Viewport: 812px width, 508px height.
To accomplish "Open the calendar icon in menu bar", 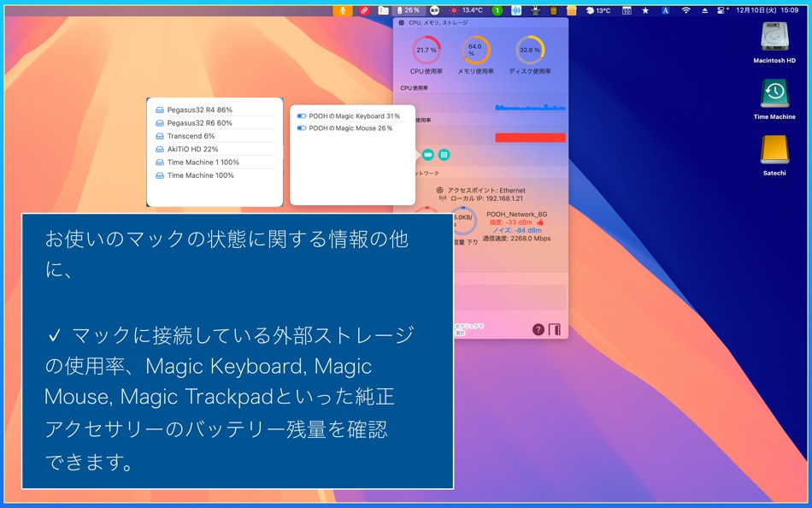I will tap(627, 10).
